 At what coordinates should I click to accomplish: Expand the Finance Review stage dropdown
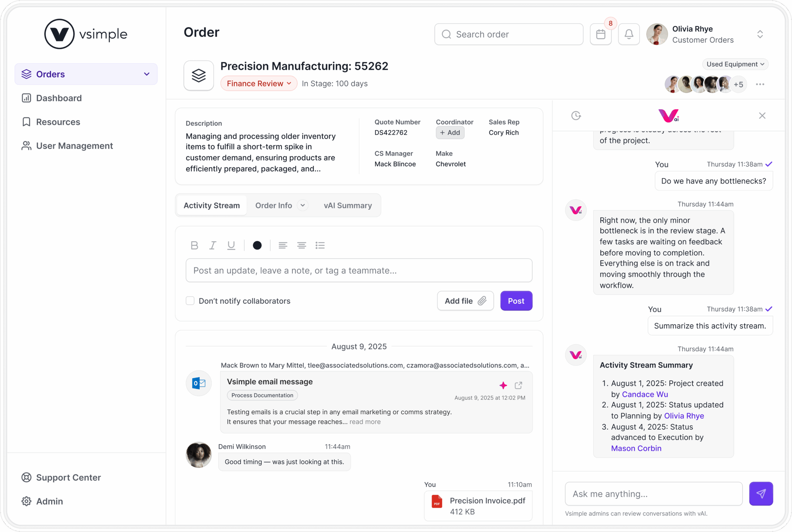[259, 84]
